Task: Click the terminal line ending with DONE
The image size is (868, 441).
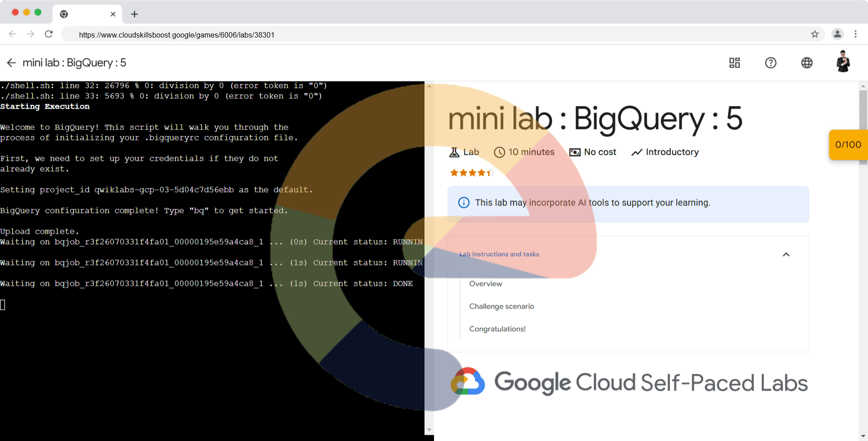Action: [206, 284]
